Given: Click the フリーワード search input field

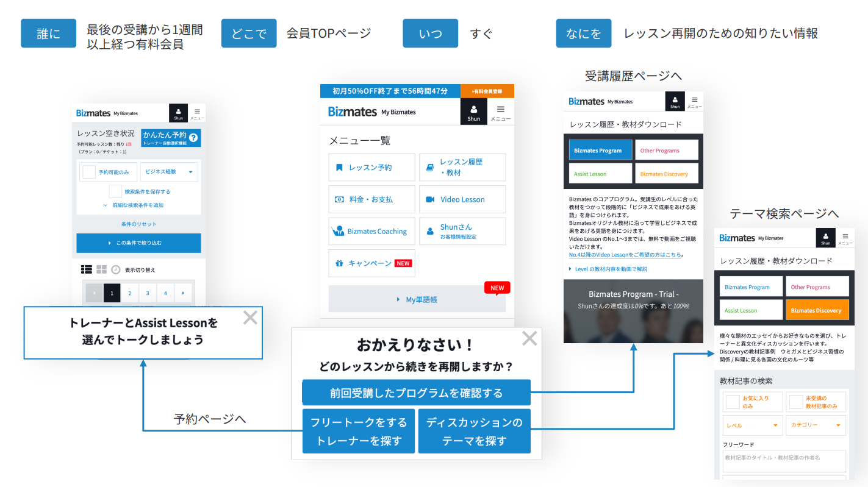Looking at the screenshot, I should point(784,461).
